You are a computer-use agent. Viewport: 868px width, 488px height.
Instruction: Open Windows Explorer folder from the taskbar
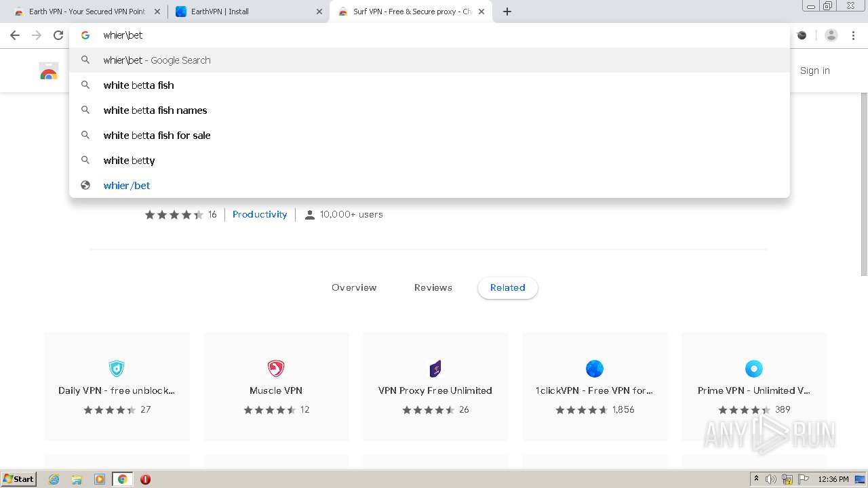point(77,479)
